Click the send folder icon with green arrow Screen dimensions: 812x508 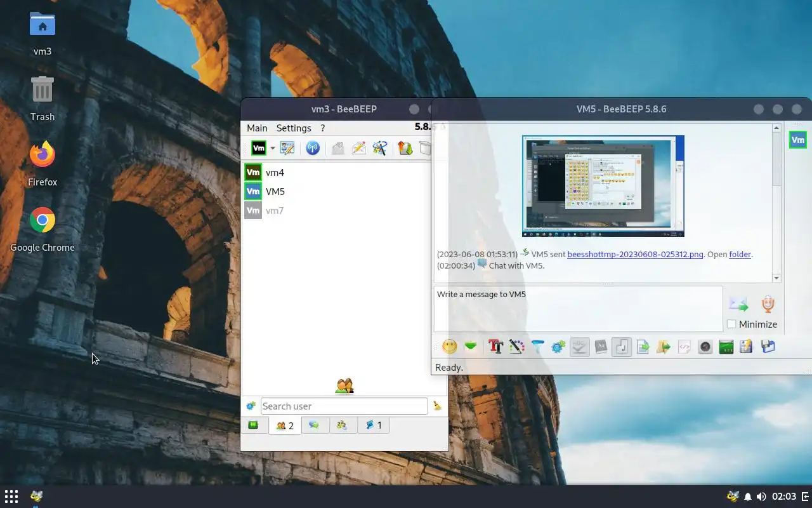(x=664, y=347)
